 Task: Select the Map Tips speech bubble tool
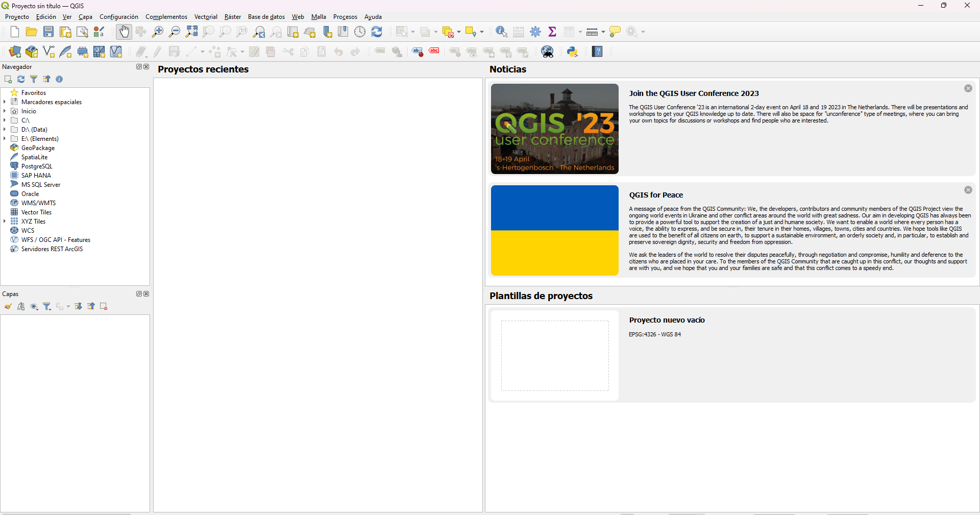tap(615, 32)
